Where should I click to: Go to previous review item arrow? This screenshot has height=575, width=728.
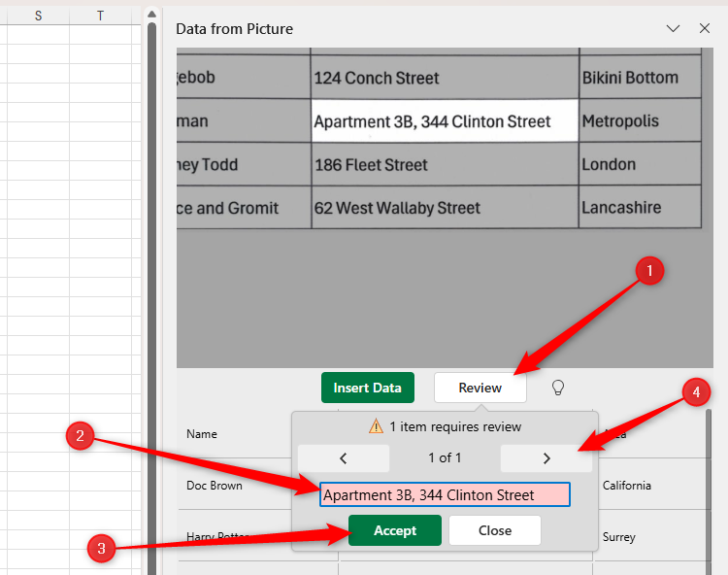coord(343,458)
